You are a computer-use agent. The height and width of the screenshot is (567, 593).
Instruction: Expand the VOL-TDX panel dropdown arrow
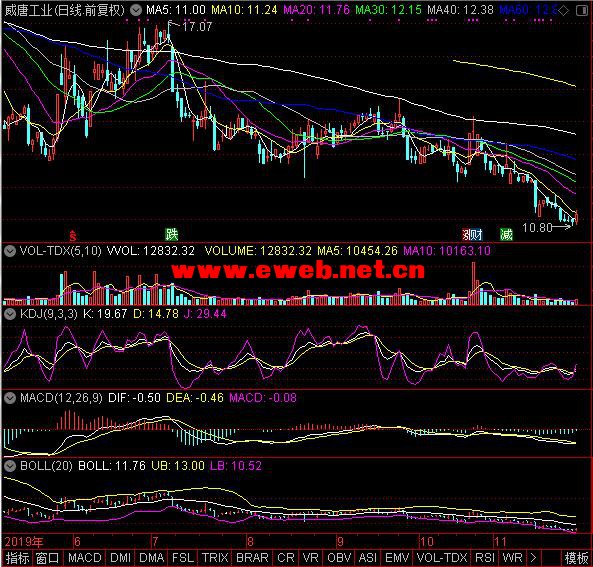click(10, 251)
